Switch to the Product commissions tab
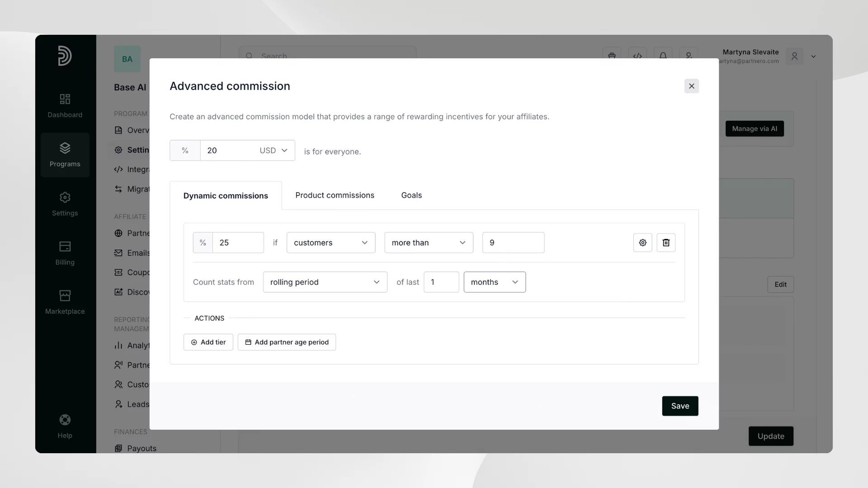Image resolution: width=868 pixels, height=488 pixels. coord(335,195)
